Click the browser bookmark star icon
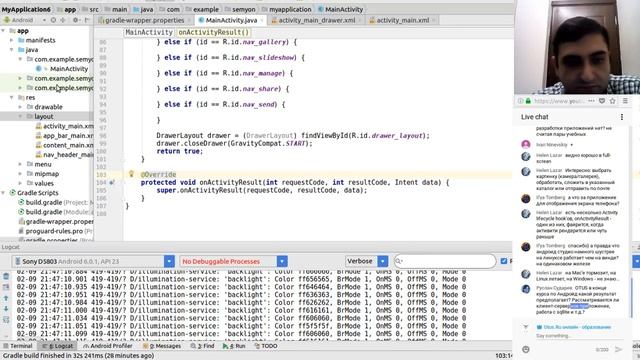Viewport: 640px width, 360px height. [x=613, y=101]
